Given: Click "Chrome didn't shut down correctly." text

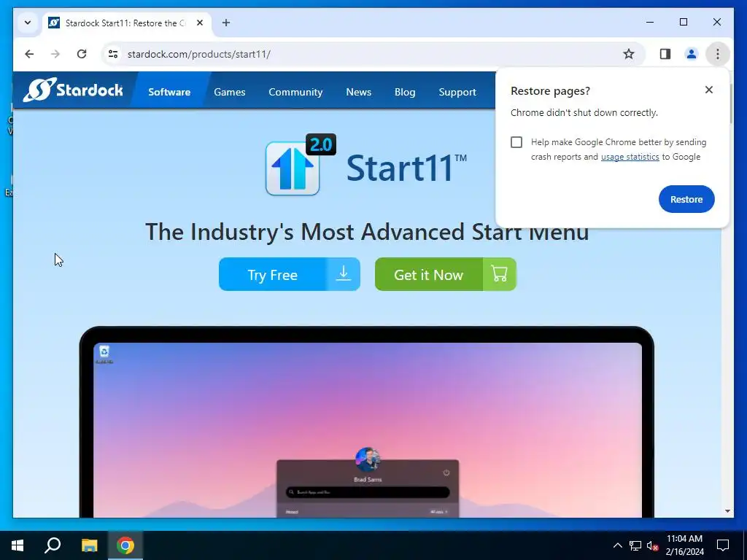Looking at the screenshot, I should point(584,113).
